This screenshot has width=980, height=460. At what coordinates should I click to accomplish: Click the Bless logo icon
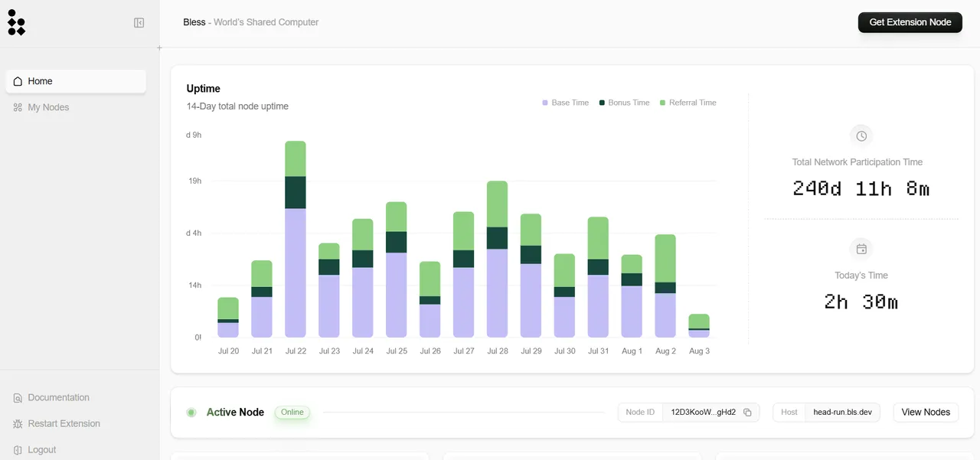[16, 23]
